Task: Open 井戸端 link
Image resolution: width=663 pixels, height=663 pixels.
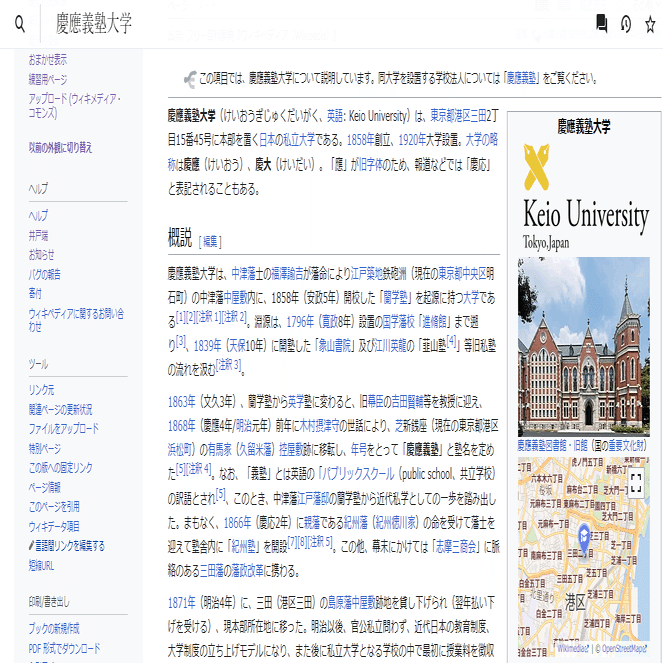Action: [38, 235]
